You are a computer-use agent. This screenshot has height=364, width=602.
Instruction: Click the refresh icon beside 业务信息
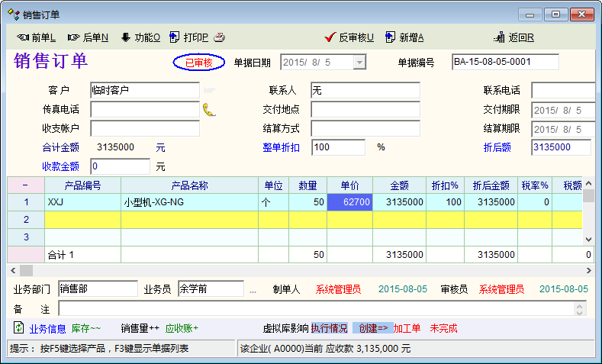[19, 328]
